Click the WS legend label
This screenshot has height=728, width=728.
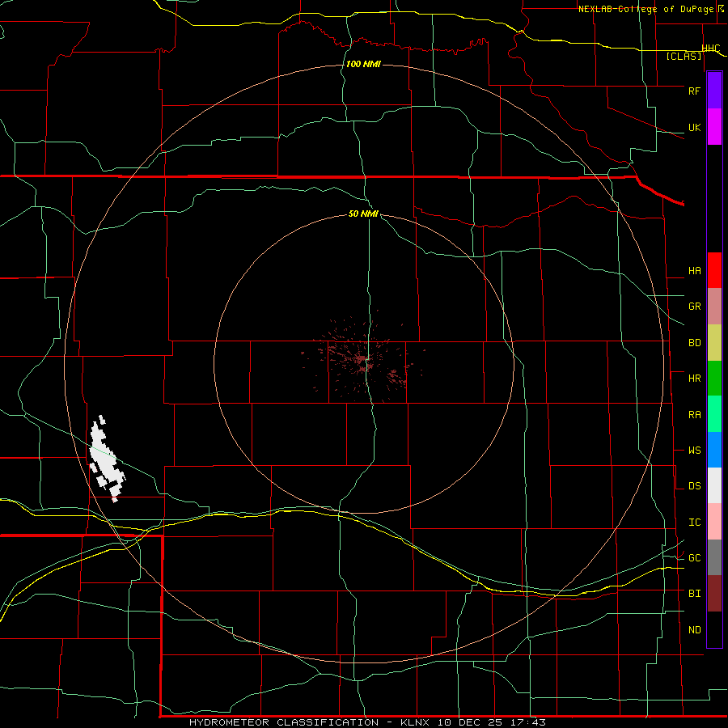[x=694, y=451]
